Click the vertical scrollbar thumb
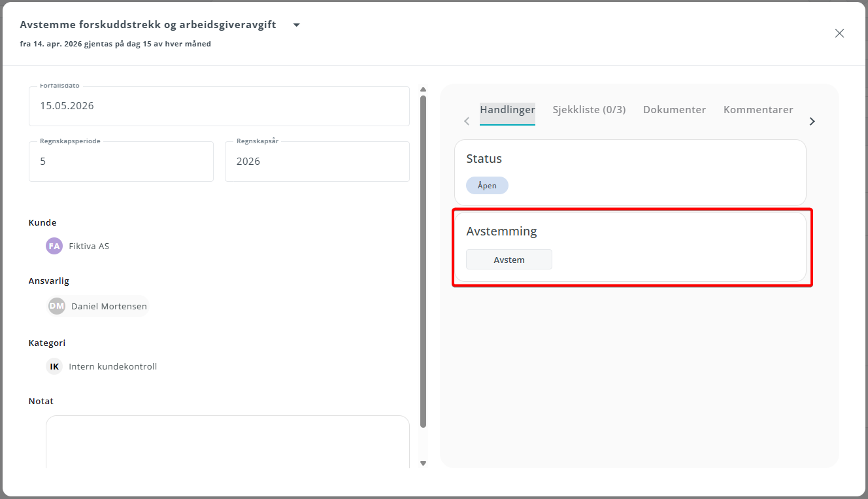This screenshot has height=499, width=868. 423,262
